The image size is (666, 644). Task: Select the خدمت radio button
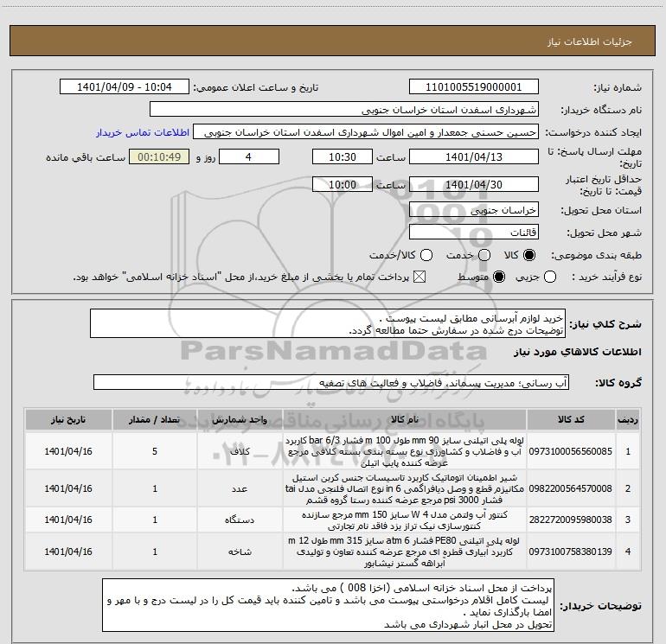point(484,255)
